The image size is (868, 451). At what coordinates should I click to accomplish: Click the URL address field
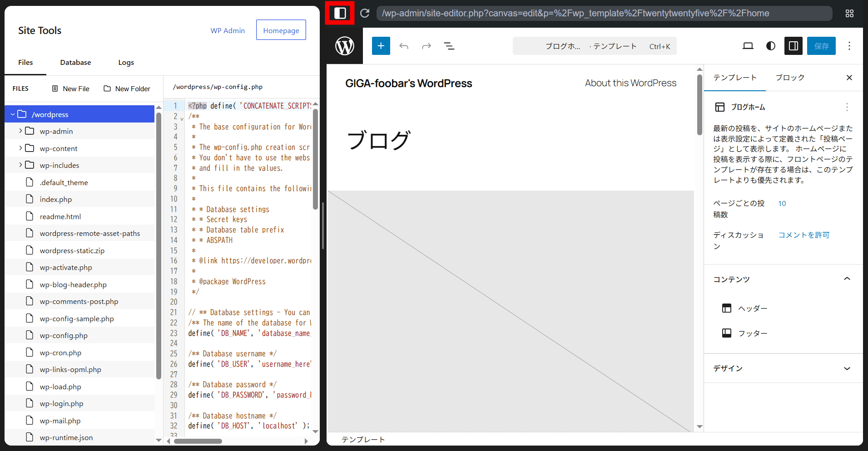click(x=604, y=13)
